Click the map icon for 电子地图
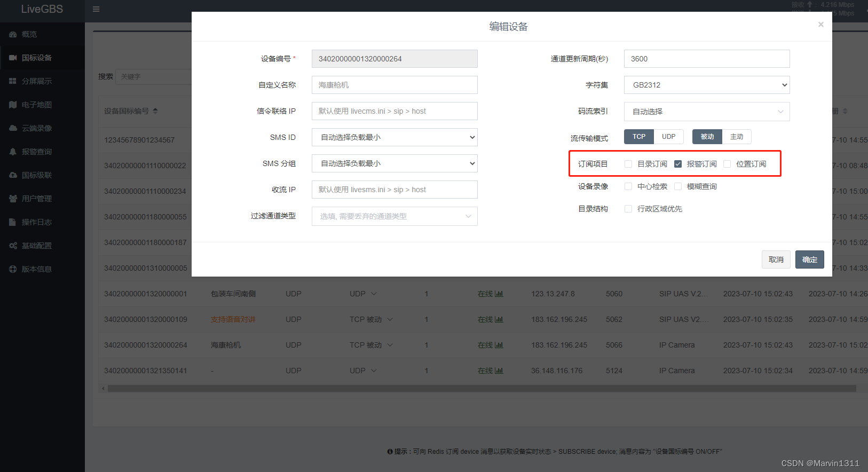This screenshot has height=472, width=868. point(13,105)
